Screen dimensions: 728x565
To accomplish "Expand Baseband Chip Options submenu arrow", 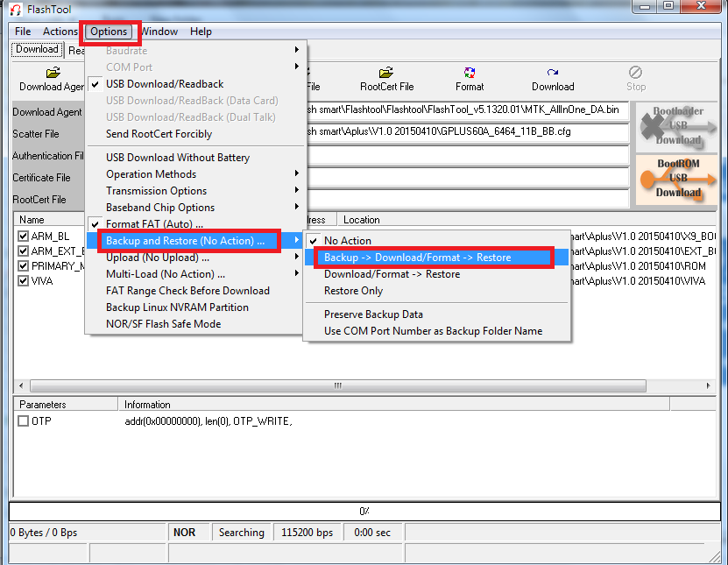I will [297, 207].
